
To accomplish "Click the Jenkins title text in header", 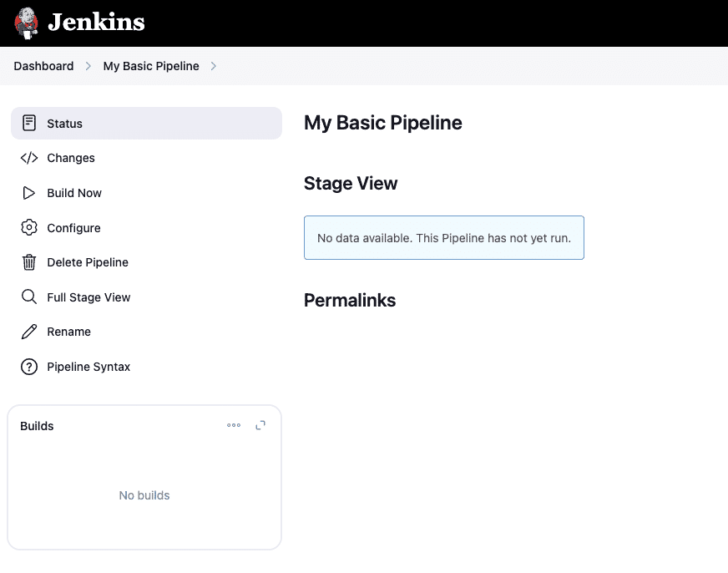I will tap(97, 23).
